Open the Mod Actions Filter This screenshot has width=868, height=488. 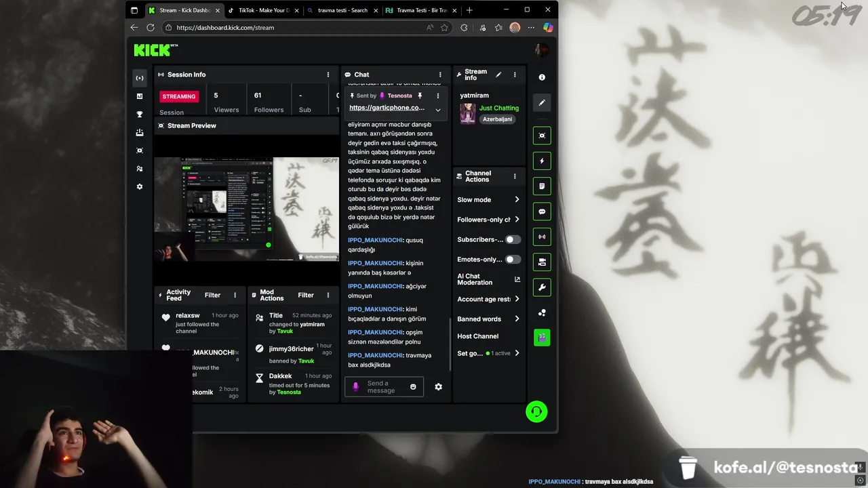(306, 295)
